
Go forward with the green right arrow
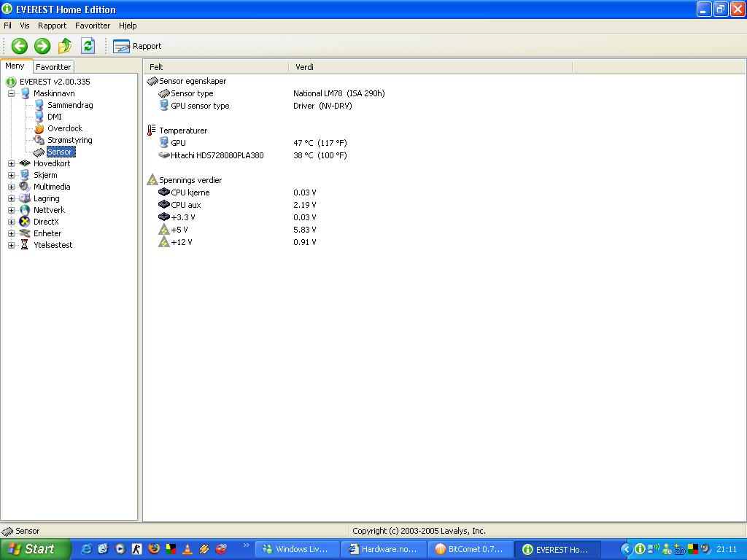point(42,46)
